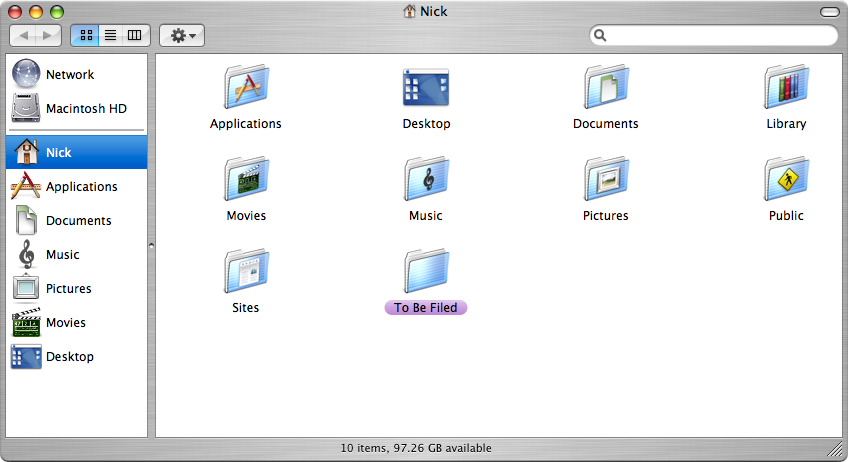This screenshot has height=462, width=848.
Task: Go to Pictures in the sidebar
Action: pos(77,288)
